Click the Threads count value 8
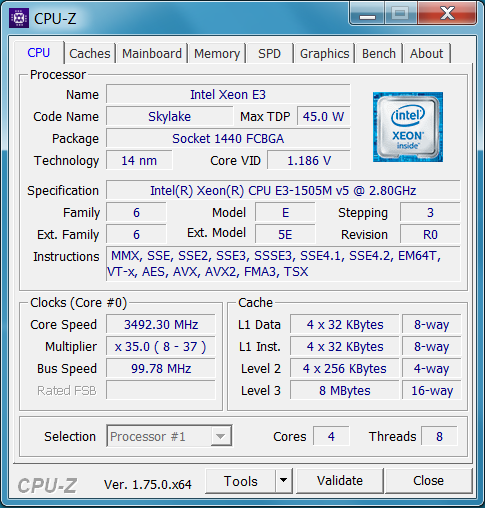This screenshot has height=508, width=485. pos(439,436)
